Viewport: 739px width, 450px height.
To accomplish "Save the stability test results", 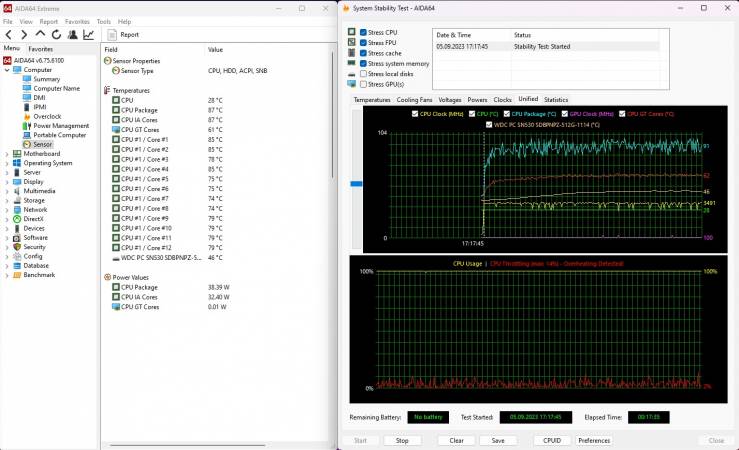I will (498, 441).
